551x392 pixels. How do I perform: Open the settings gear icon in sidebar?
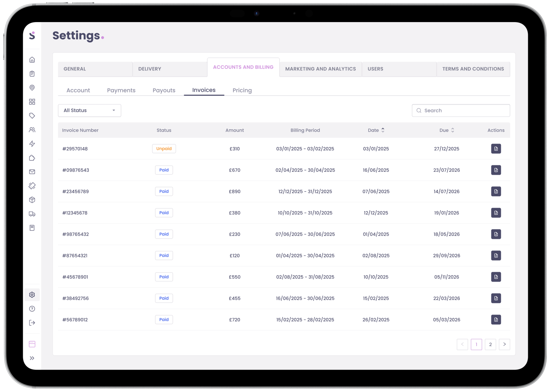point(32,295)
